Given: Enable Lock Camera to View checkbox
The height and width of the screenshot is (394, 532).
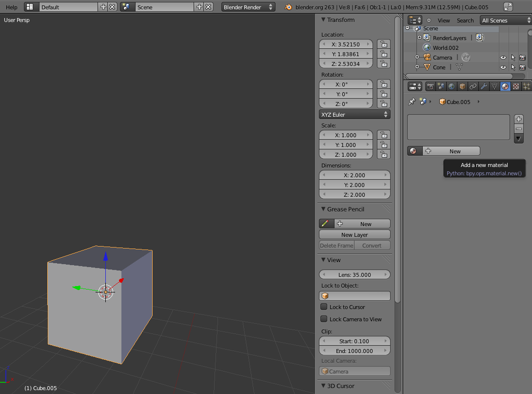Looking at the screenshot, I should tap(324, 319).
